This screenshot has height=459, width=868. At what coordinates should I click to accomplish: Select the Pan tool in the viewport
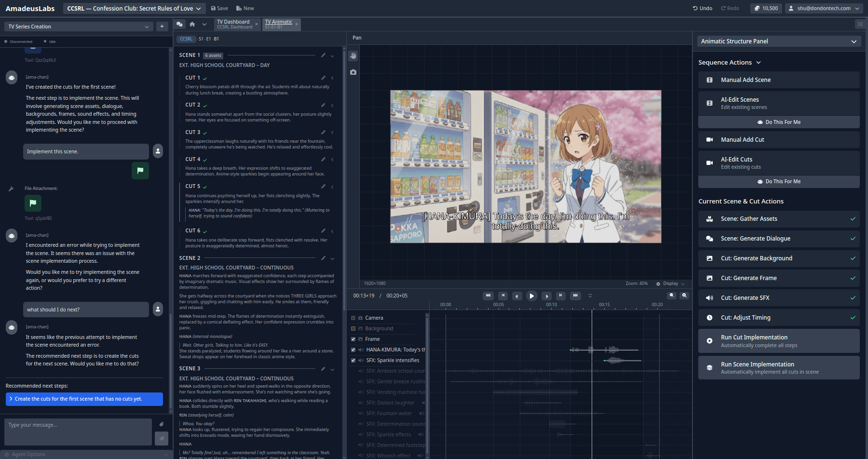coord(353,55)
